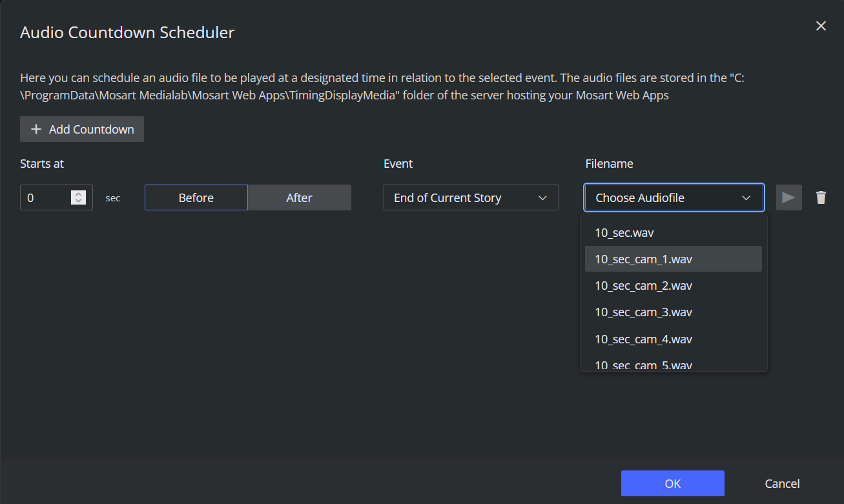Click the play preview button for the audio file
The height and width of the screenshot is (504, 844).
(x=788, y=197)
